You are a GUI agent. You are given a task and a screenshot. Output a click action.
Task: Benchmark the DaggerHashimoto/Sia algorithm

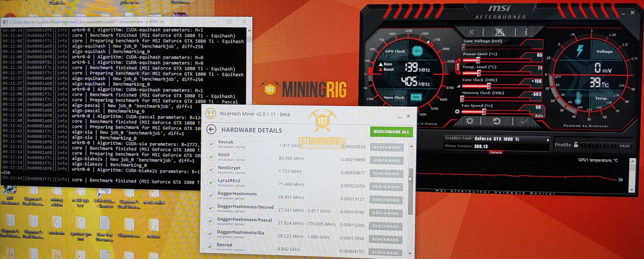click(385, 240)
